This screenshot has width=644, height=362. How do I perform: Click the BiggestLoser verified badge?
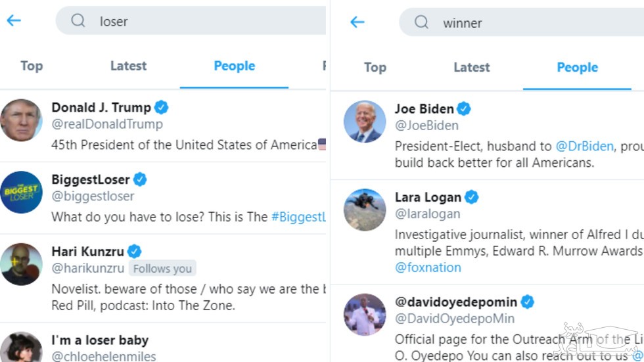(x=140, y=179)
